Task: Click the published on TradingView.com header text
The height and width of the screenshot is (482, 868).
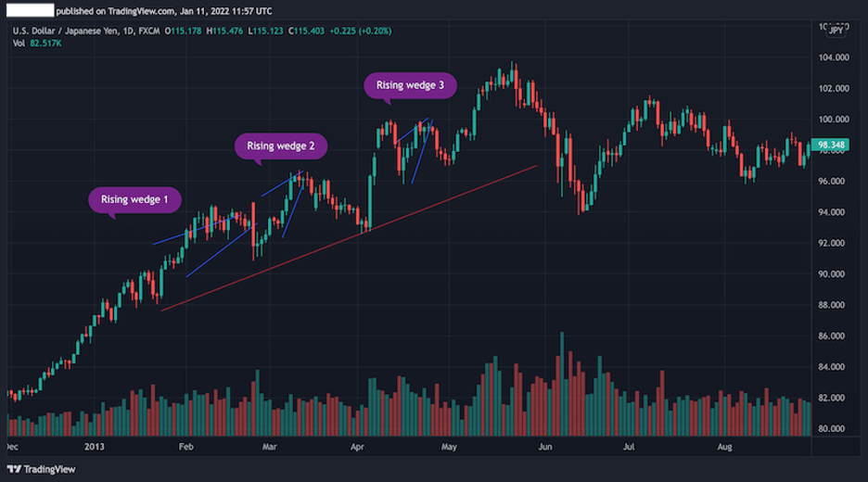Action: coord(164,11)
